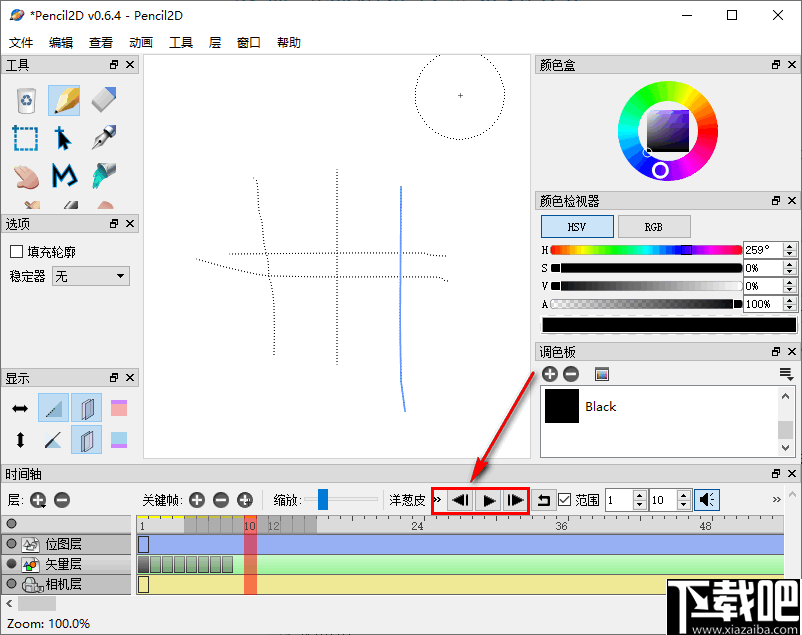Screen dimensions: 802x635
Task: Expand the 洋葱皮 onion skin options
Action: [x=436, y=500]
